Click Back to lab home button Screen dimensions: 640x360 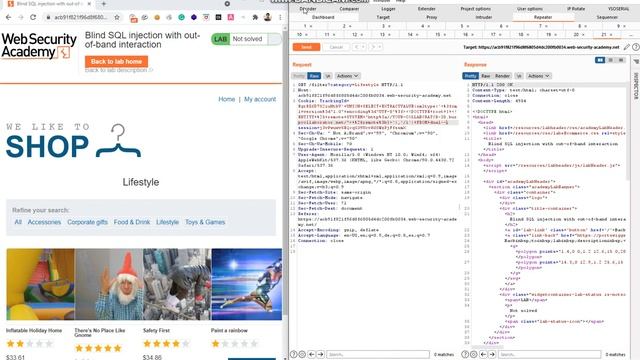(x=116, y=61)
